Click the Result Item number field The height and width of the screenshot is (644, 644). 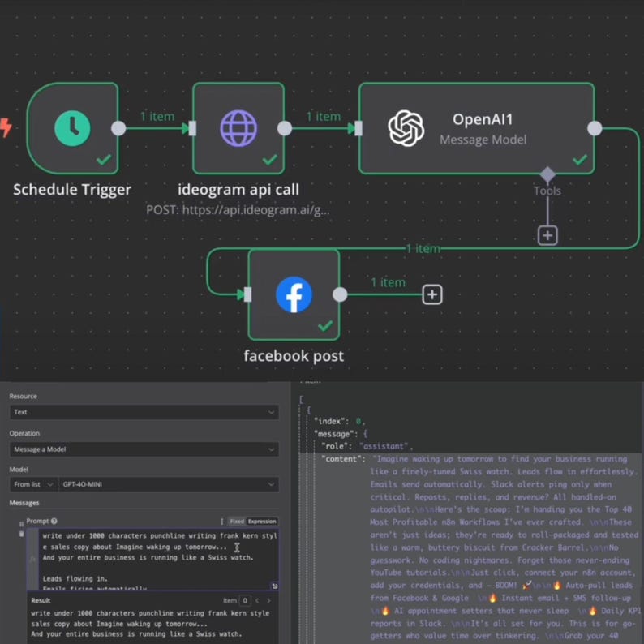[x=245, y=600]
